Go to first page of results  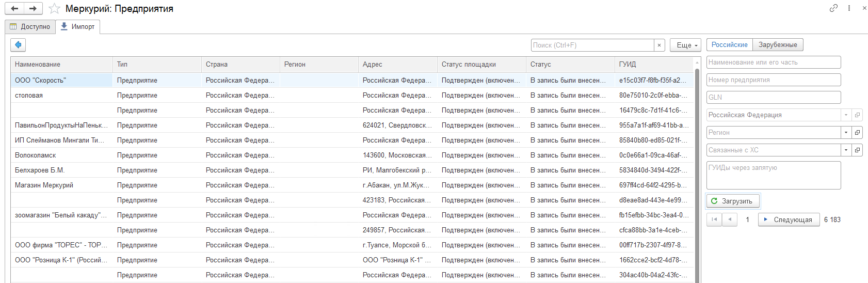[x=714, y=219]
